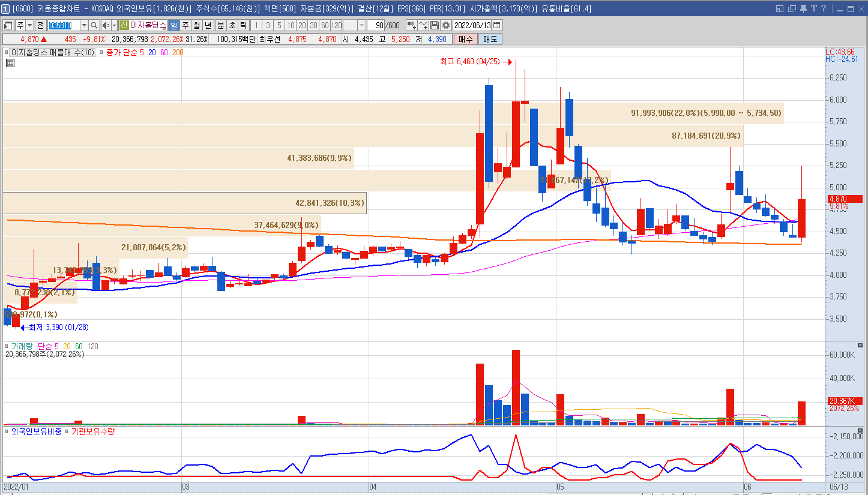Choose the 3 interval button
This screenshot has height=495, width=868.
point(268,25)
